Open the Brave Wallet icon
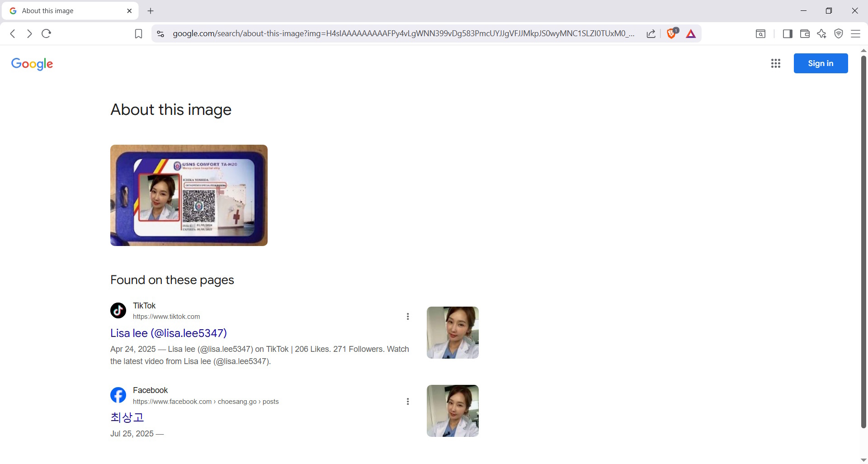 pos(805,34)
